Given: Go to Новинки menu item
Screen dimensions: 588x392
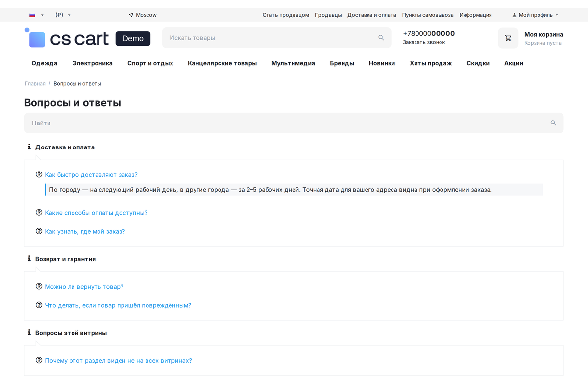Looking at the screenshot, I should click(382, 63).
